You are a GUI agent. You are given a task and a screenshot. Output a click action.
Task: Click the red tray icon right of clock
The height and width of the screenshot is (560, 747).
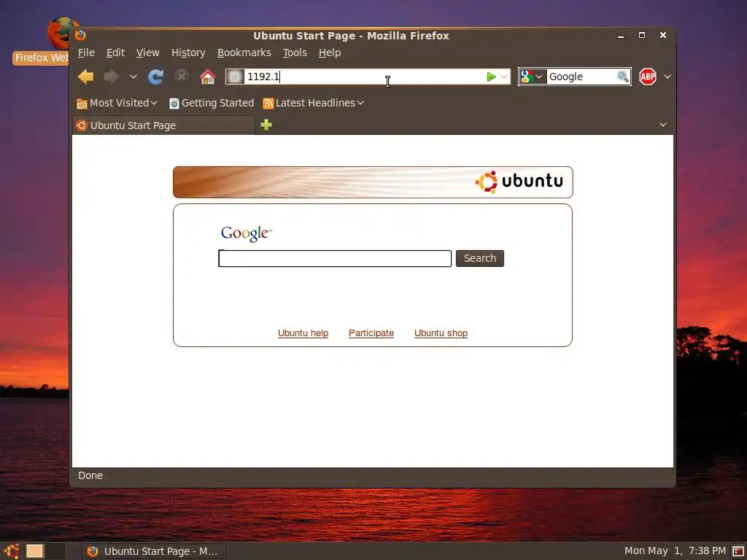[x=738, y=551]
